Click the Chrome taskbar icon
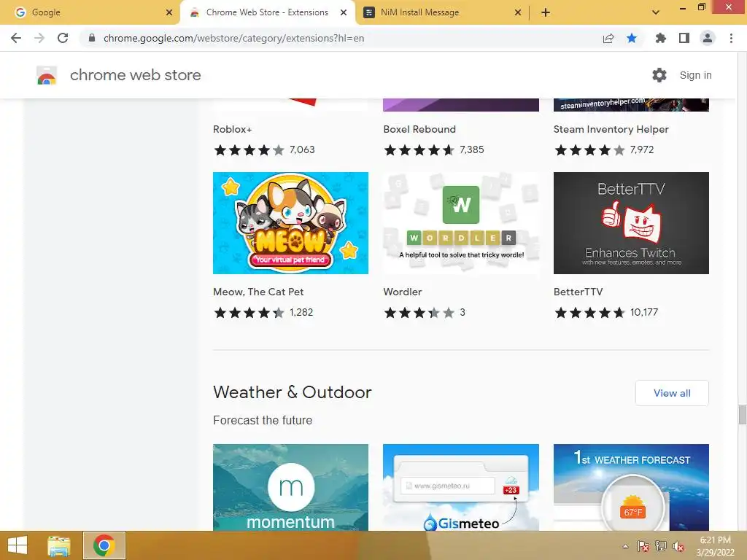Image resolution: width=747 pixels, height=560 pixels. (x=104, y=545)
